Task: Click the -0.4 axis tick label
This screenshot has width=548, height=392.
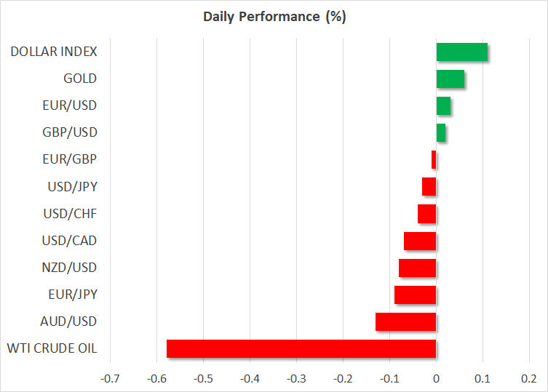Action: click(x=250, y=379)
